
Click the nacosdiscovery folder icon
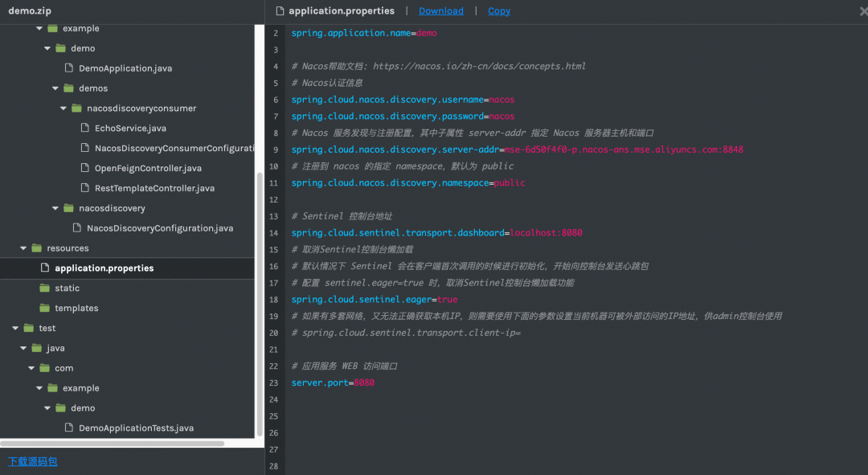68,208
